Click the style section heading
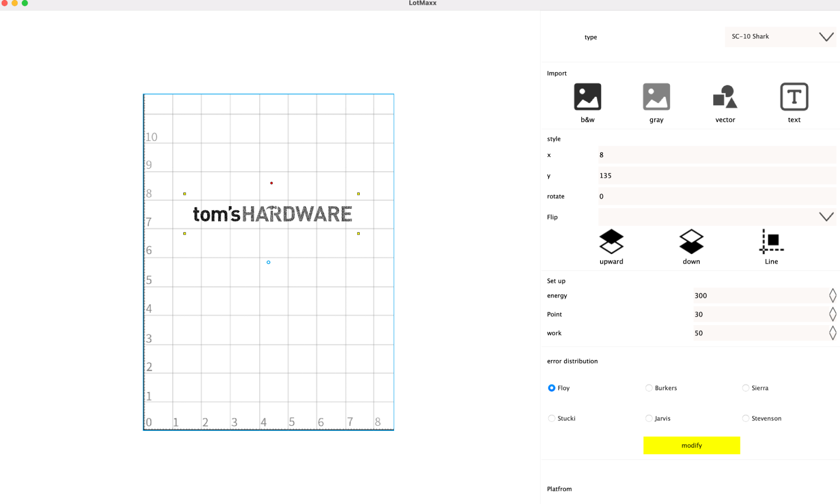This screenshot has height=504, width=840. point(554,139)
